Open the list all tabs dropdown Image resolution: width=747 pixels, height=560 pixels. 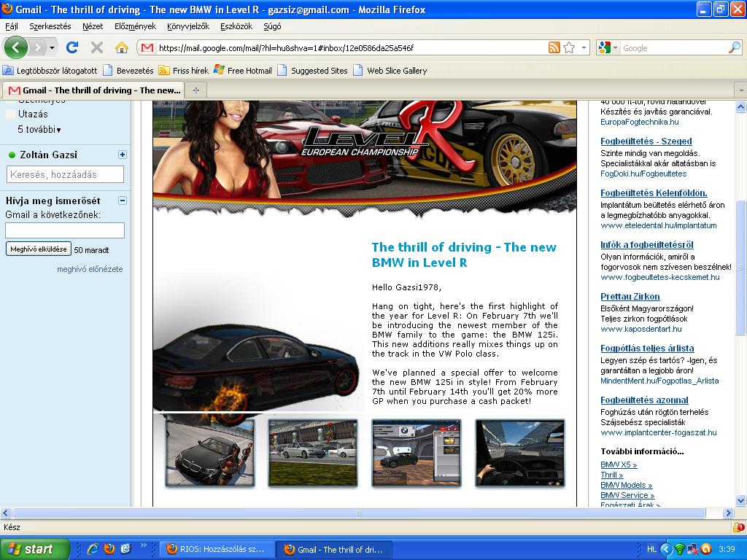(741, 90)
